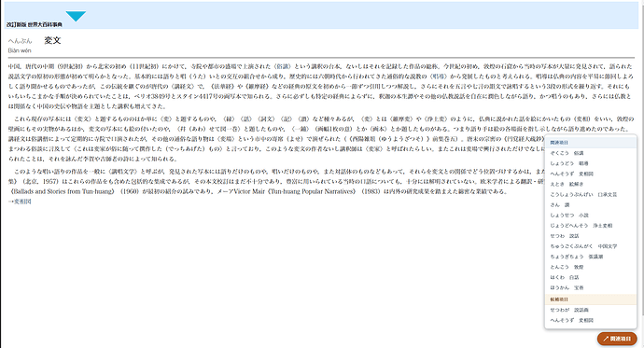Select さん 讃 entry
This screenshot has height=348, width=644.
[x=560, y=204]
